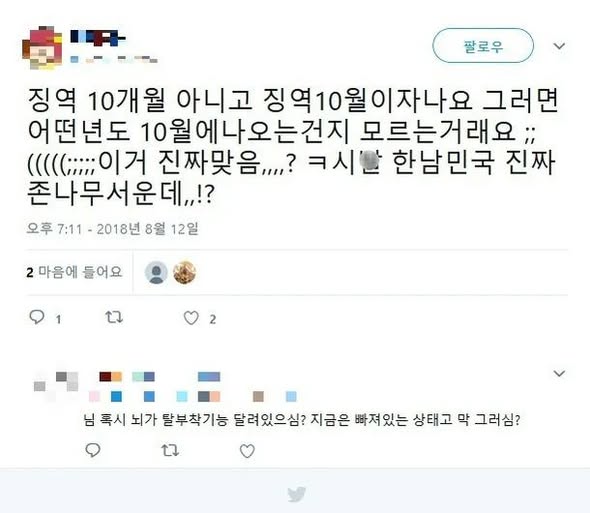590x513 pixels.
Task: Click the reply count 1 beside speech bubble
Action: click(x=58, y=320)
